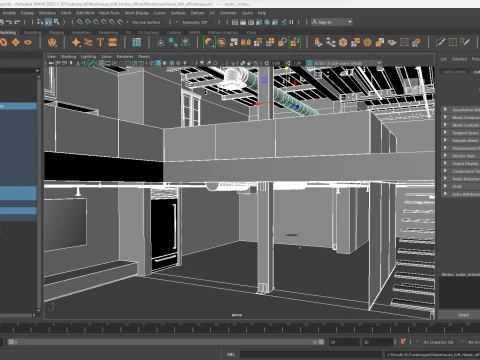
Task: Open the Edit Mesh menu
Action: point(85,13)
